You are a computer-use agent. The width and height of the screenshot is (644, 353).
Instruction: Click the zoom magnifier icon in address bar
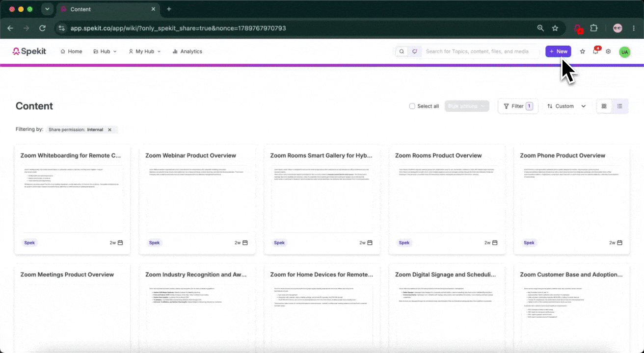[540, 28]
